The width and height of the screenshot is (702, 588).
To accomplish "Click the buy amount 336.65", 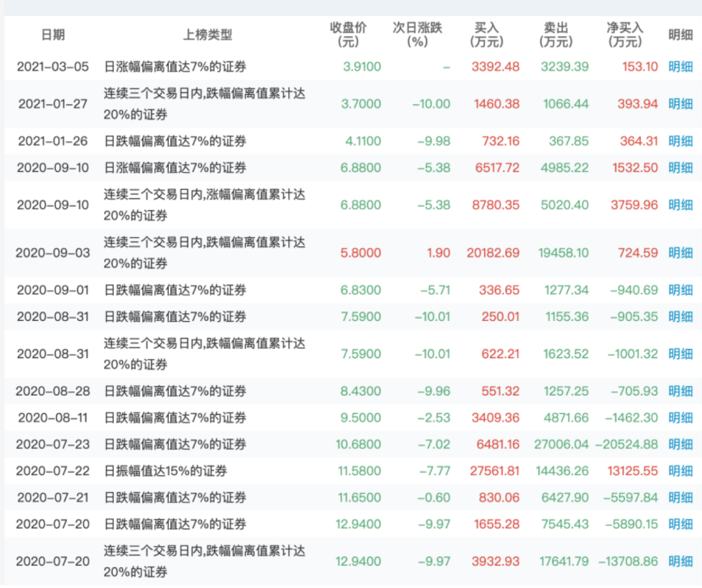I will tap(499, 290).
